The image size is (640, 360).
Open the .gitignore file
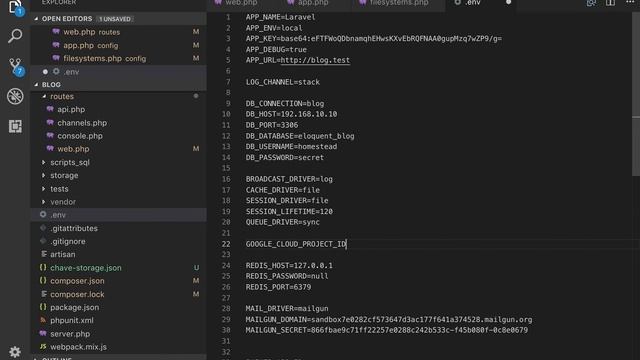pyautogui.click(x=118, y=241)
